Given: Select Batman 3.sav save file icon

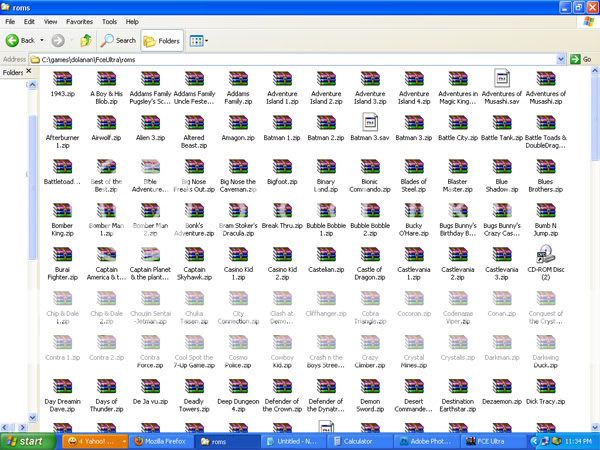Looking at the screenshot, I should [370, 122].
